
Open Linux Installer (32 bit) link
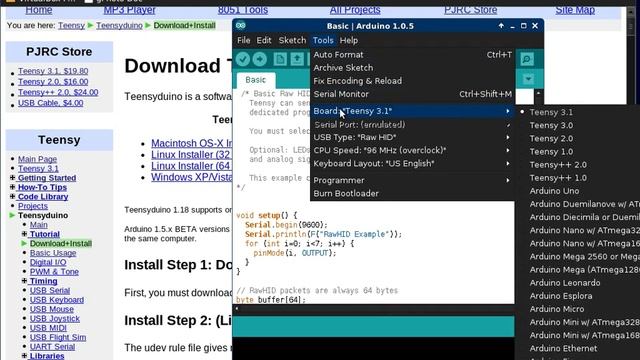[x=191, y=155]
